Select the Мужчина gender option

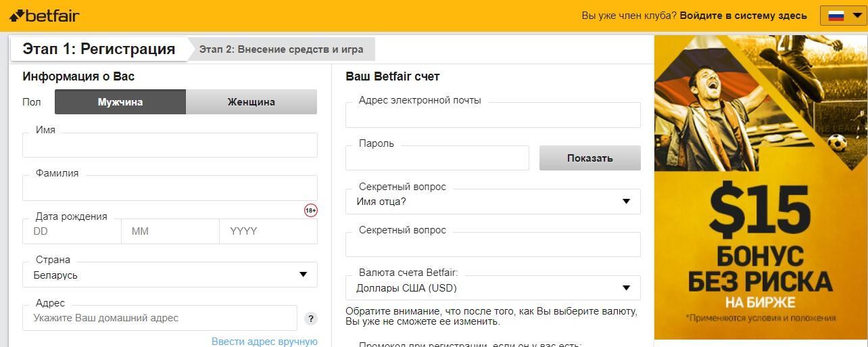coord(120,102)
